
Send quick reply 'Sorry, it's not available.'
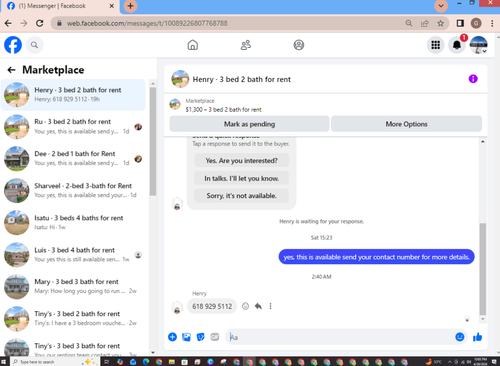click(241, 196)
